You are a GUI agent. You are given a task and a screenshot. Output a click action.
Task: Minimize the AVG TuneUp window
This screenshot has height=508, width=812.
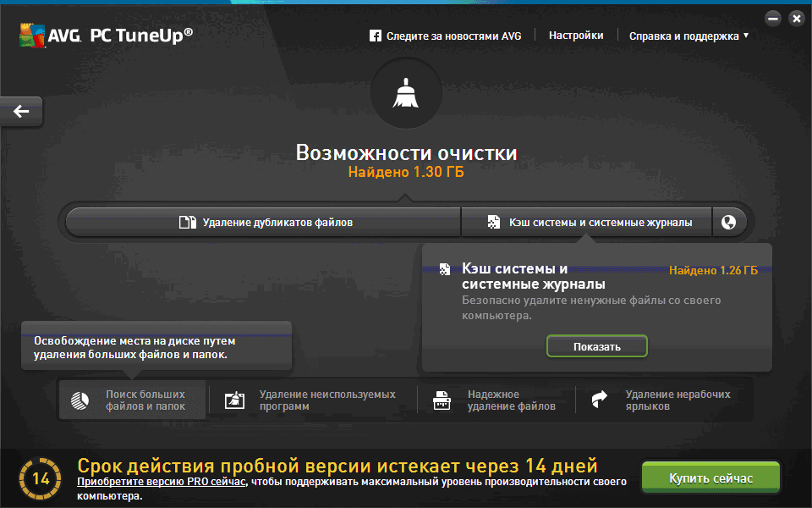[x=773, y=19]
